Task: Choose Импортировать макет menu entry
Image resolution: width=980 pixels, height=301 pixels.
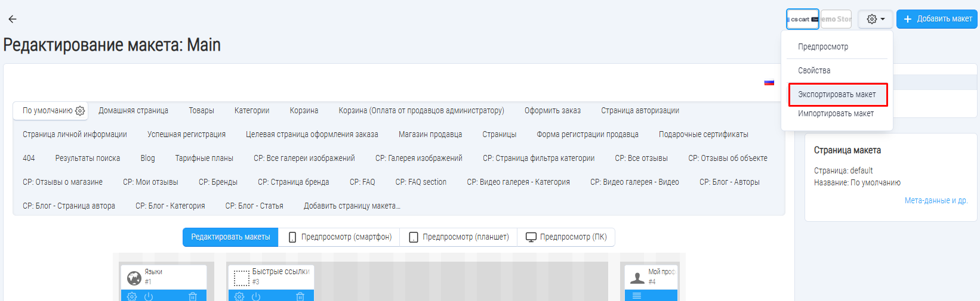Action: 836,113
